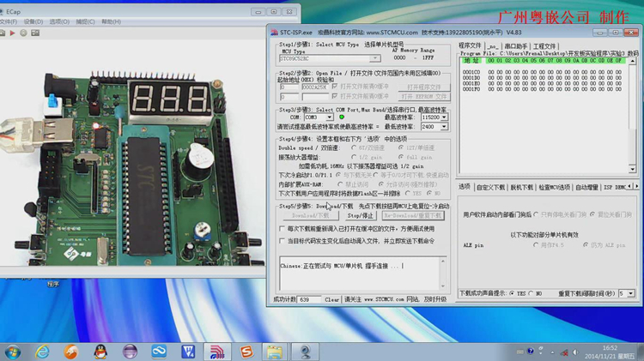Switch to 工程文件 project file tab
Screen dimensions: 644x361
[544, 46]
